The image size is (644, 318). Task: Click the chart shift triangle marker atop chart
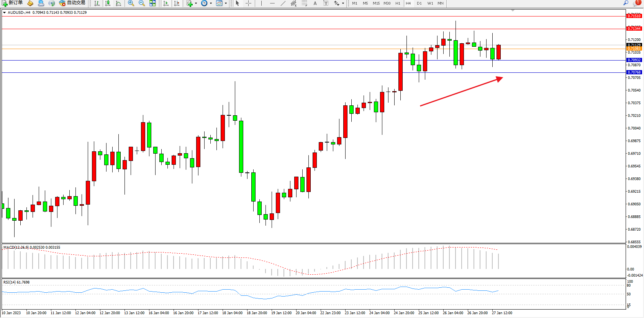pyautogui.click(x=513, y=11)
